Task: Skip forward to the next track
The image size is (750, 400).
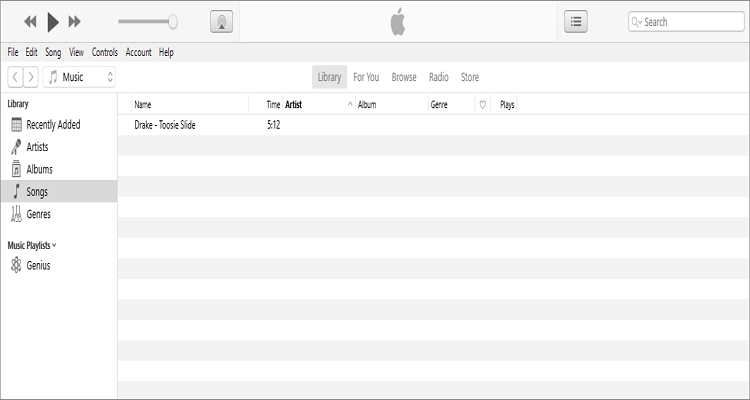Action: 75,22
